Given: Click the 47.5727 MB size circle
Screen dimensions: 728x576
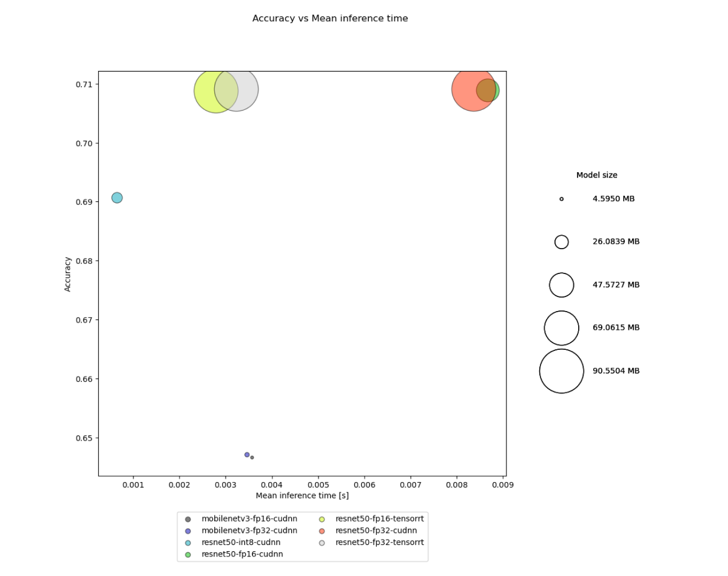Looking at the screenshot, I should (561, 285).
